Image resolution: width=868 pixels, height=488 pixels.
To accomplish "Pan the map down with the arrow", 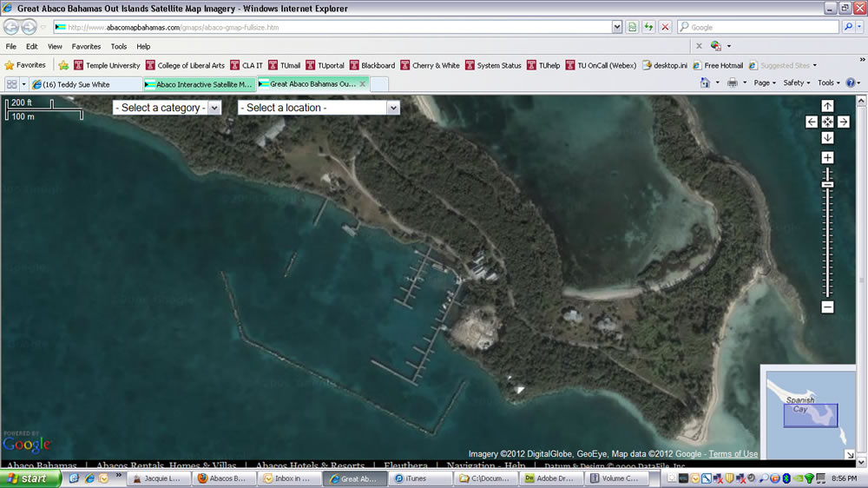I will pos(827,138).
